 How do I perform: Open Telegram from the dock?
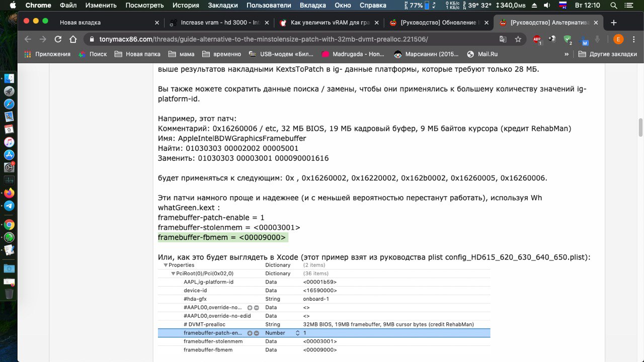(9, 206)
